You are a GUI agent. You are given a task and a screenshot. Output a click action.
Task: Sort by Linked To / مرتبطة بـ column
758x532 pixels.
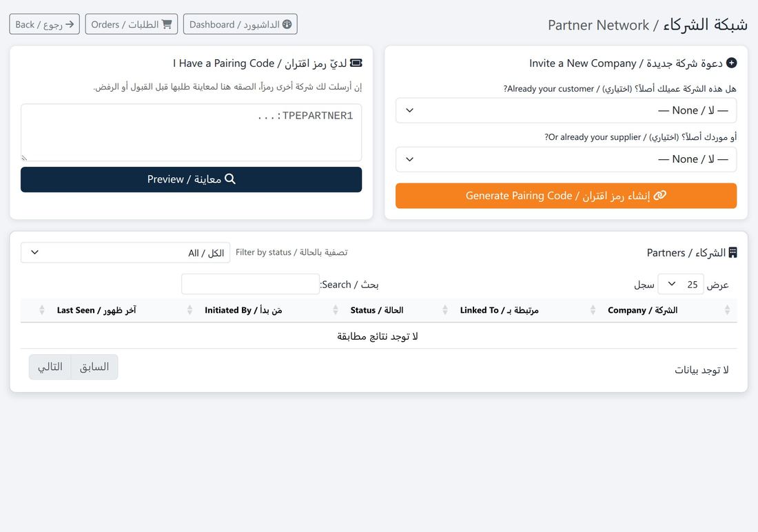point(526,311)
